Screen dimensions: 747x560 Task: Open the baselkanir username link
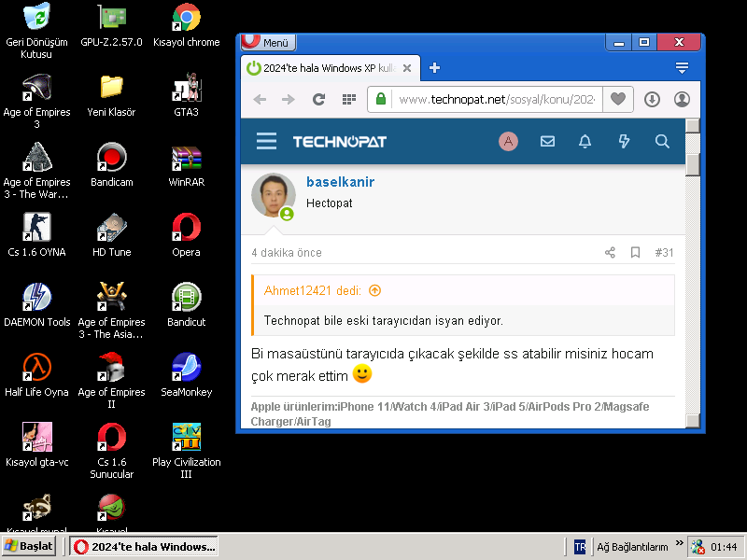point(340,182)
